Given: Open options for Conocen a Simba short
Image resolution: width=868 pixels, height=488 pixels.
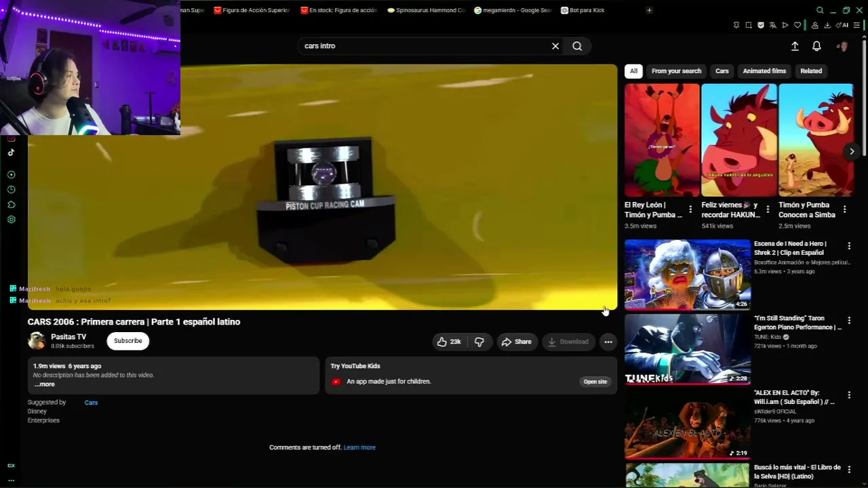Looking at the screenshot, I should point(845,209).
